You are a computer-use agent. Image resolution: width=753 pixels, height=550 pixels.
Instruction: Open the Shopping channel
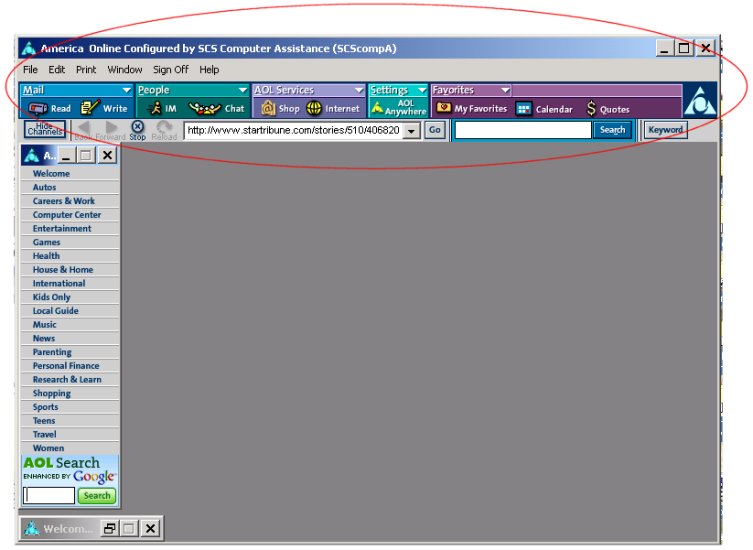[x=70, y=393]
